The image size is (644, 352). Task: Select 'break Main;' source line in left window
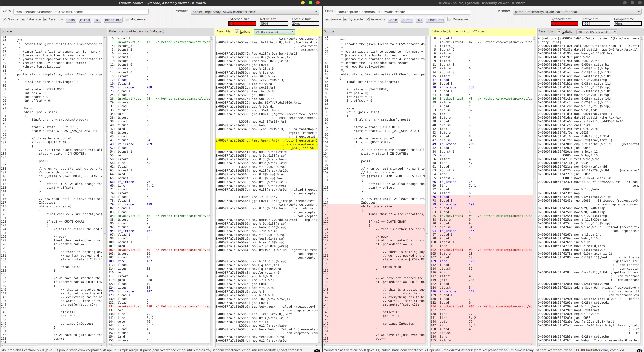click(70, 267)
